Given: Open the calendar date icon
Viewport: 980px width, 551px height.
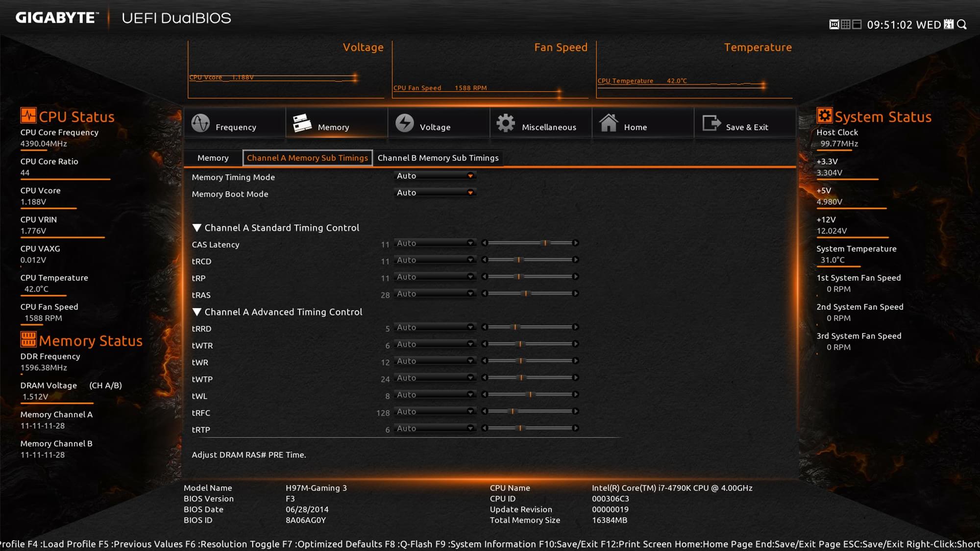Looking at the screenshot, I should pos(949,24).
